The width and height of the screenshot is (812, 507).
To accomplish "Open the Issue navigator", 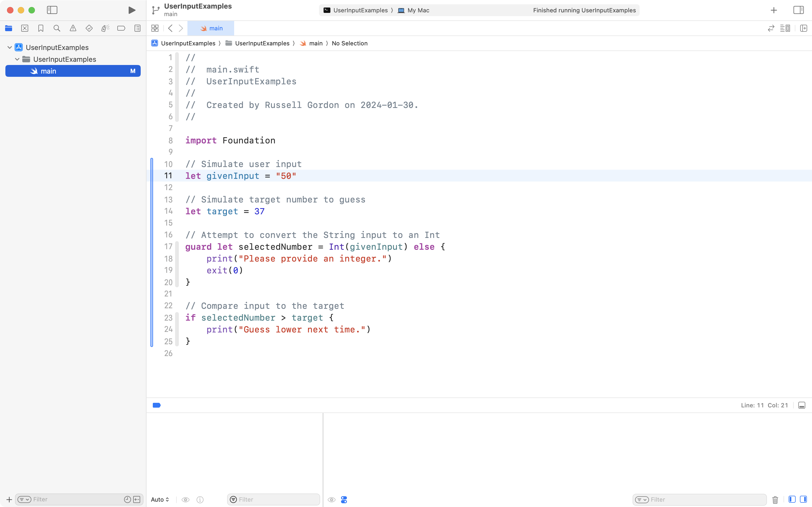I will 73,28.
